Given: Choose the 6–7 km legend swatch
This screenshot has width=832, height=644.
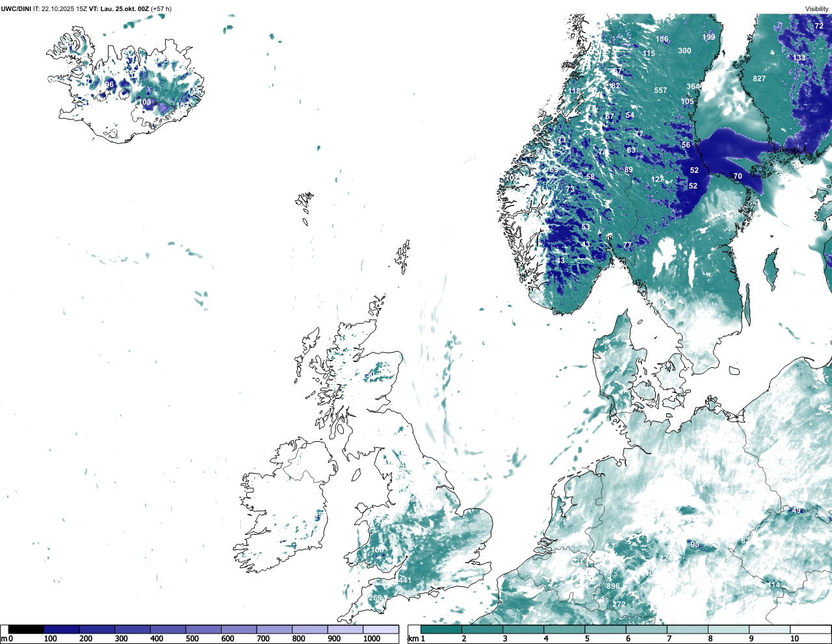Looking at the screenshot, I should (647, 629).
